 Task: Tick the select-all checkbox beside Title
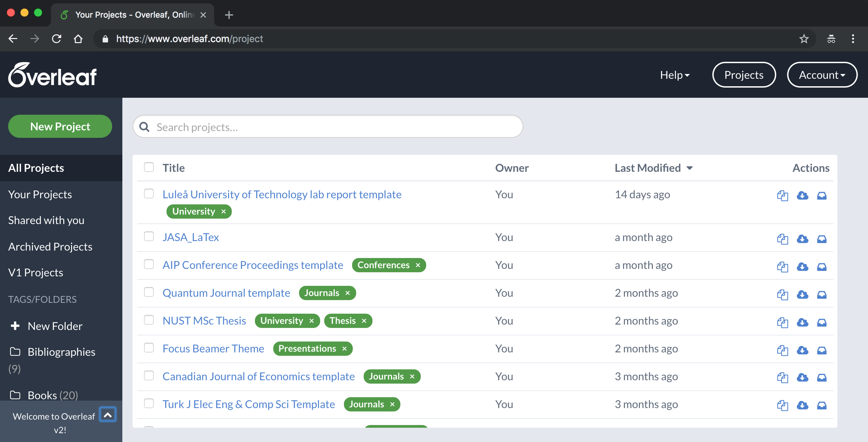149,167
